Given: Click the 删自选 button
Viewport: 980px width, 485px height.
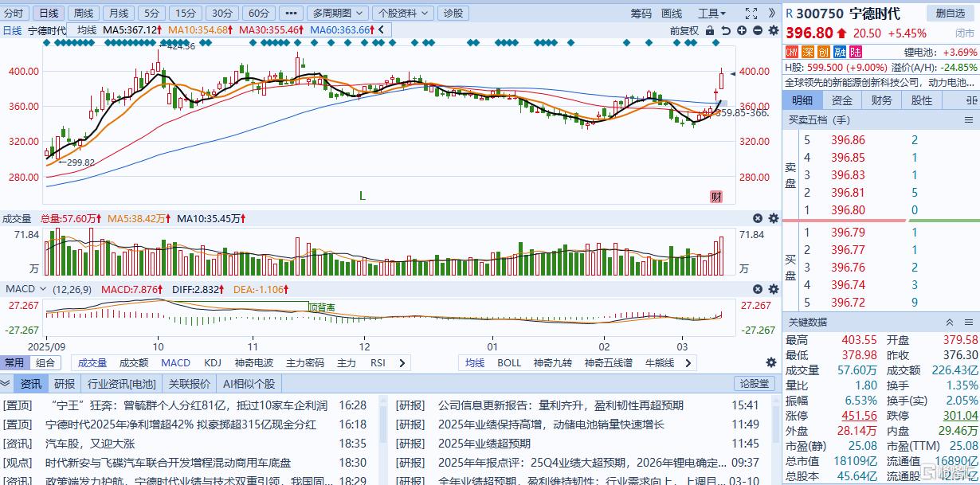Looking at the screenshot, I should pos(951,14).
